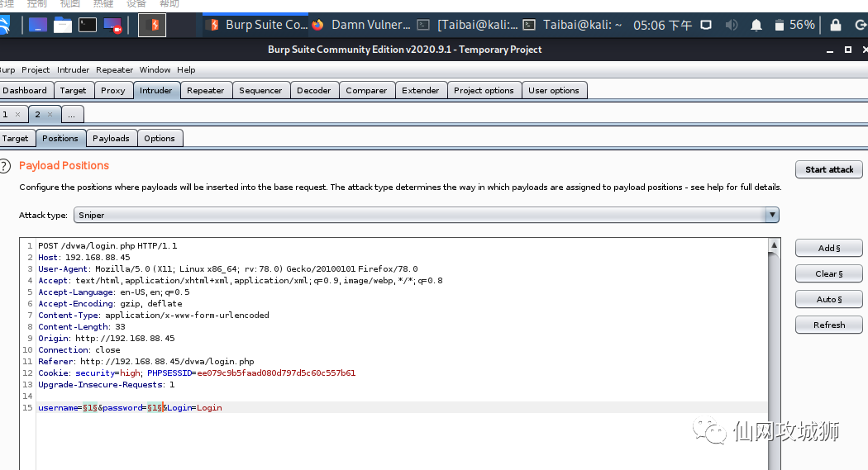Open the Project options tab

484,90
